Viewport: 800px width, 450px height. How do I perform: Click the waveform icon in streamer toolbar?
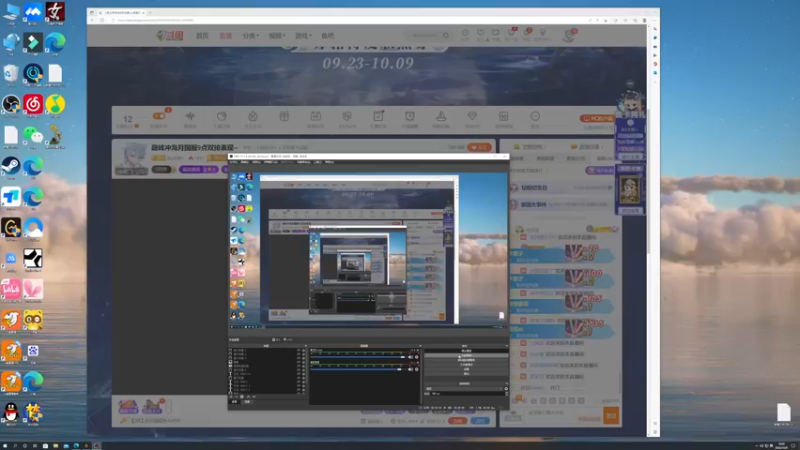[190, 116]
